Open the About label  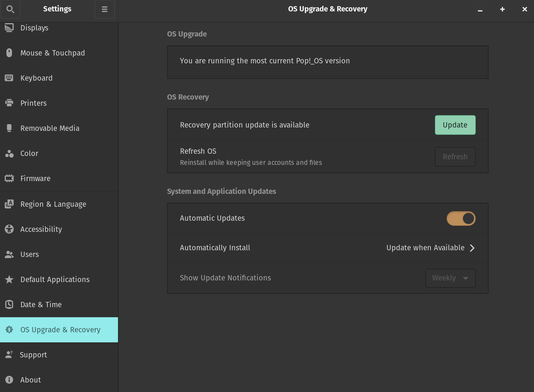pyautogui.click(x=31, y=380)
